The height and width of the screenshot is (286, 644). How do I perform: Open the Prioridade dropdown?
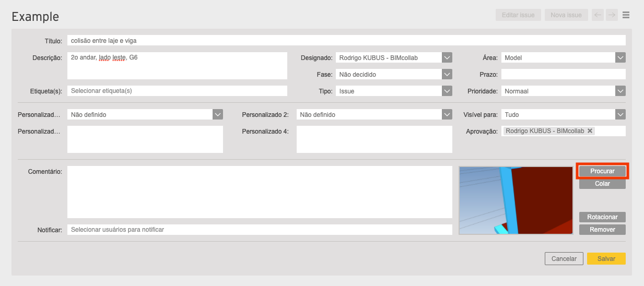click(x=620, y=91)
